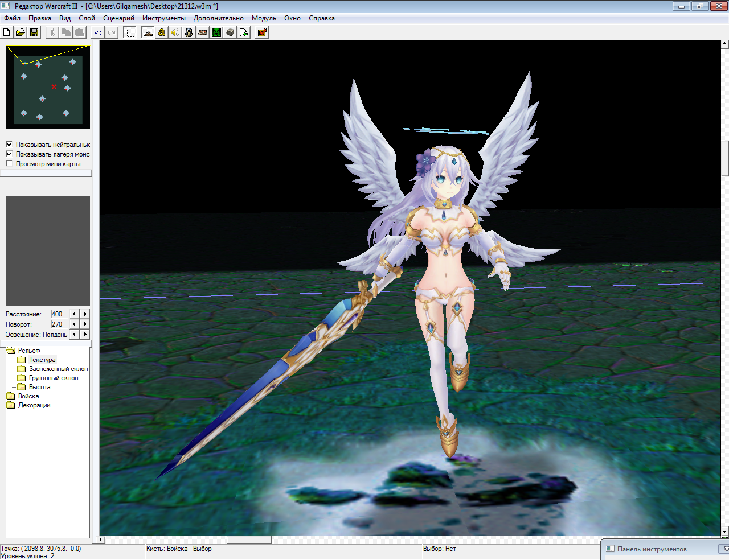Click the gray object preview pane
Image resolution: width=729 pixels, height=560 pixels.
pyautogui.click(x=48, y=251)
